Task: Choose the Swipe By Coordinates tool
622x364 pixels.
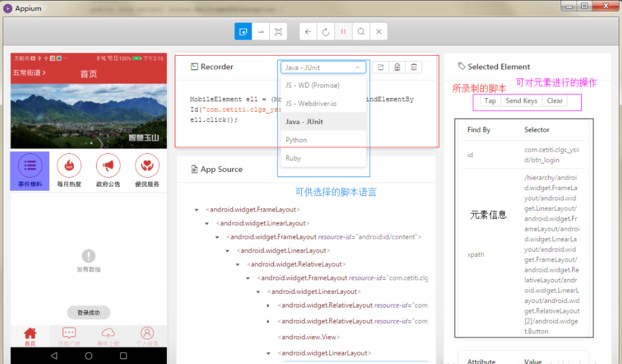Action: (x=260, y=32)
